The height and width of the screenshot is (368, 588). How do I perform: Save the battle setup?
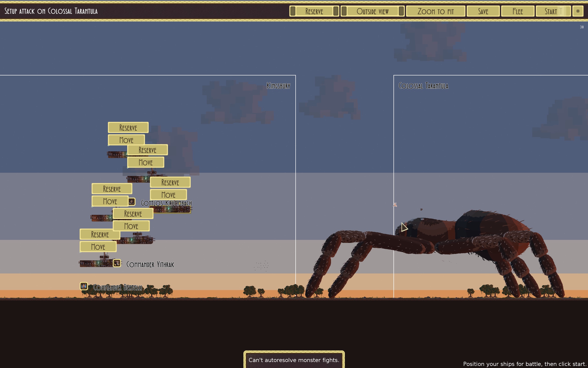[483, 11]
